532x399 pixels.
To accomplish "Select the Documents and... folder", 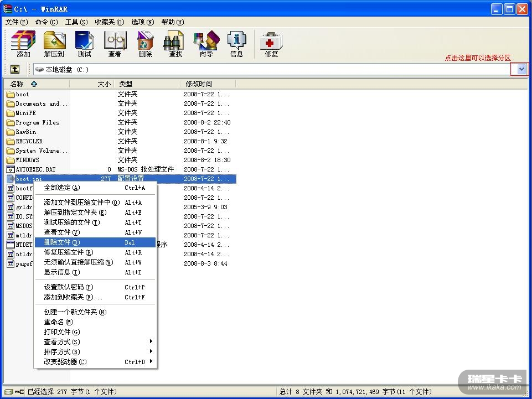I will tap(37, 103).
